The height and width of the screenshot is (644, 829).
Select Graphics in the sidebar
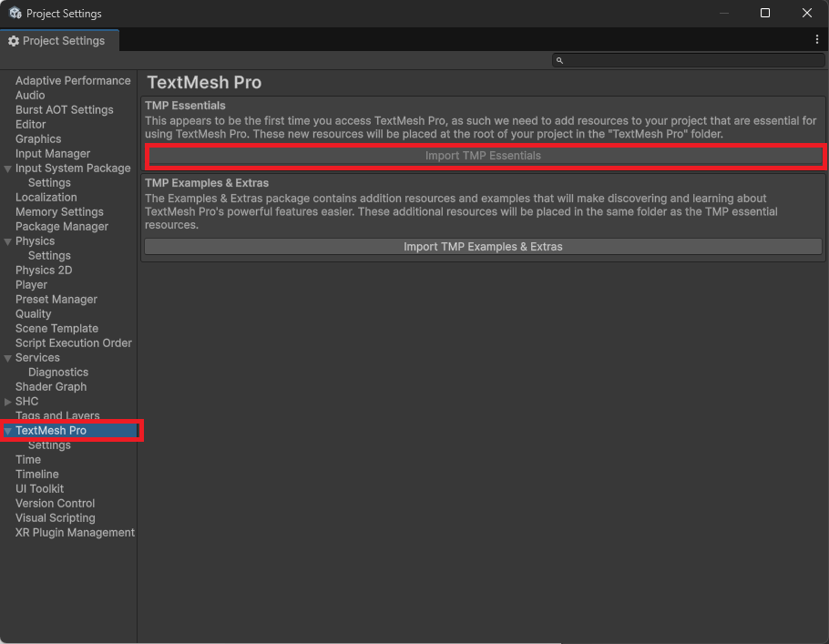coord(38,138)
